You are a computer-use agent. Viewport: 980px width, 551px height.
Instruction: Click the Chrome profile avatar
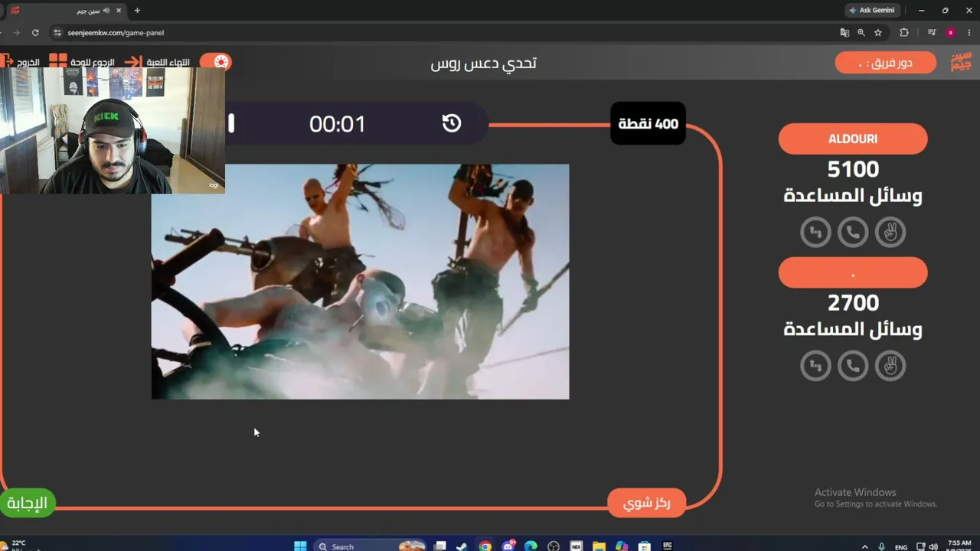pos(951,33)
